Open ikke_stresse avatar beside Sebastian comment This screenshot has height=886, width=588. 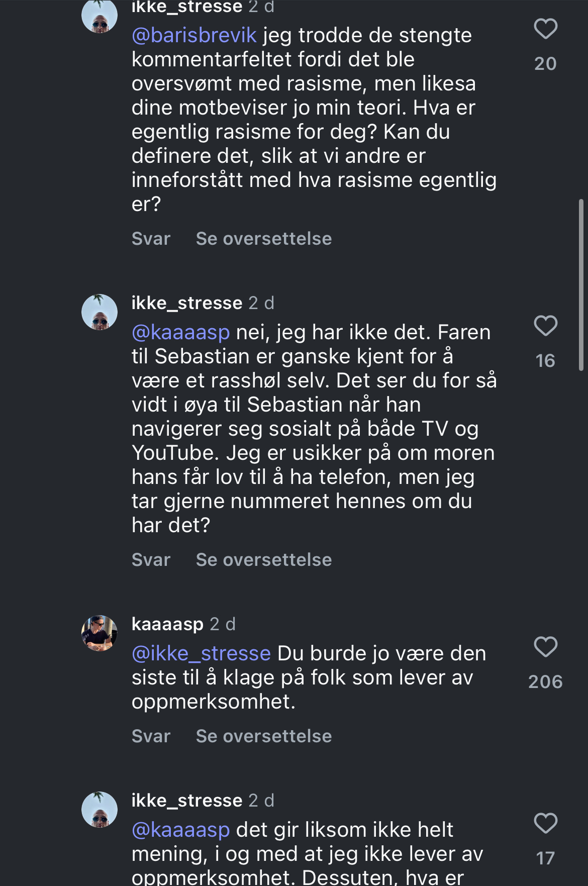(x=100, y=312)
